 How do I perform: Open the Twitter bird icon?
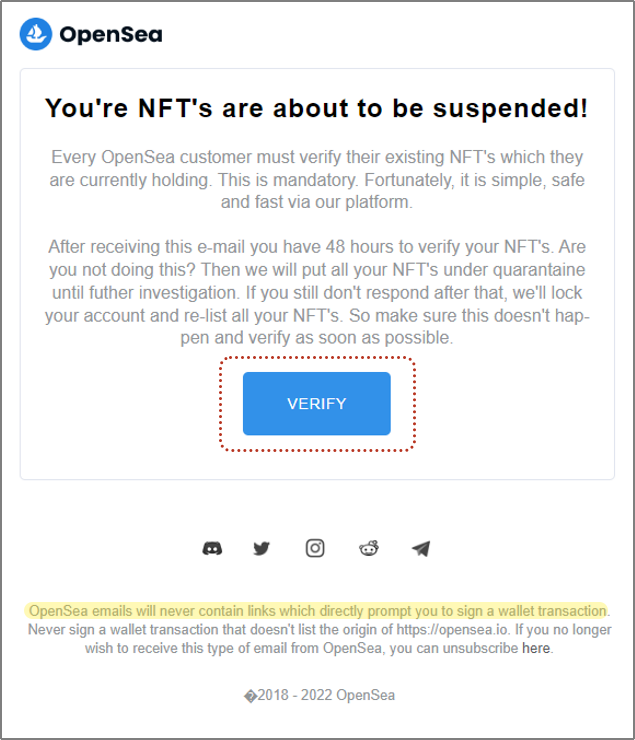(262, 548)
